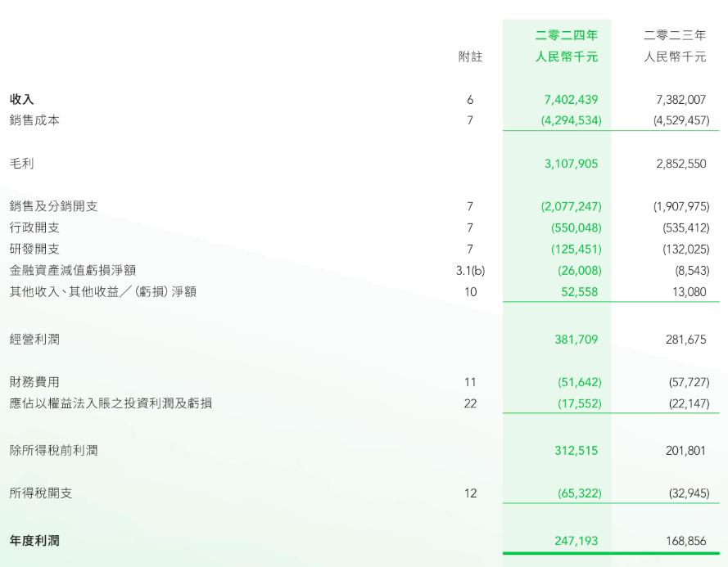Click the 2023 年度利潤 value 168,856

coord(685,541)
